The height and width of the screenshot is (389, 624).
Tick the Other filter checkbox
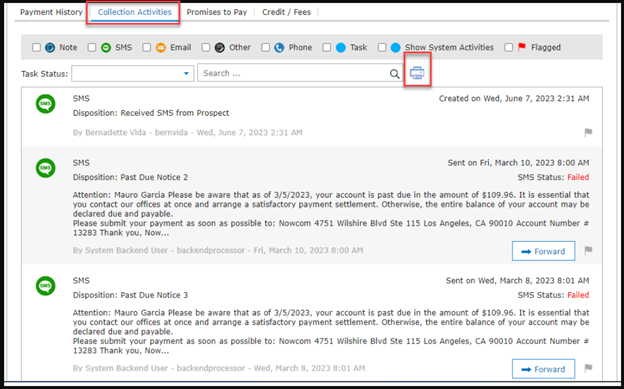pyautogui.click(x=206, y=48)
